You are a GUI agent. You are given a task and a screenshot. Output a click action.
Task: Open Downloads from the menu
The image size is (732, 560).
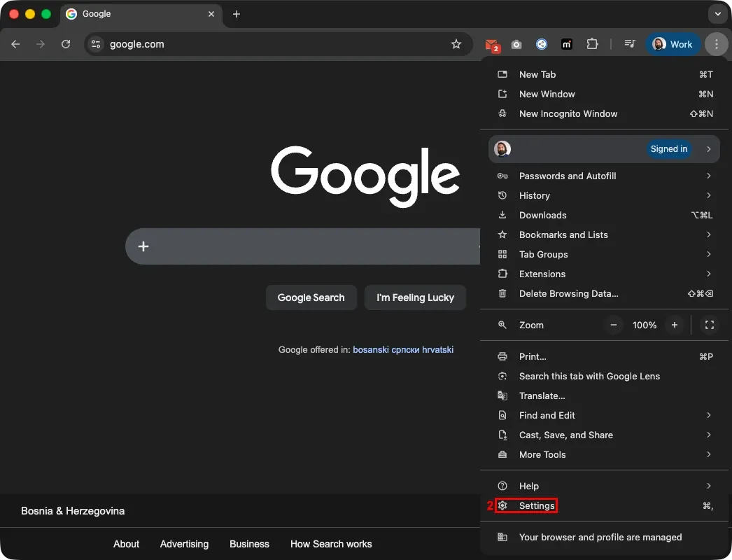click(x=604, y=216)
